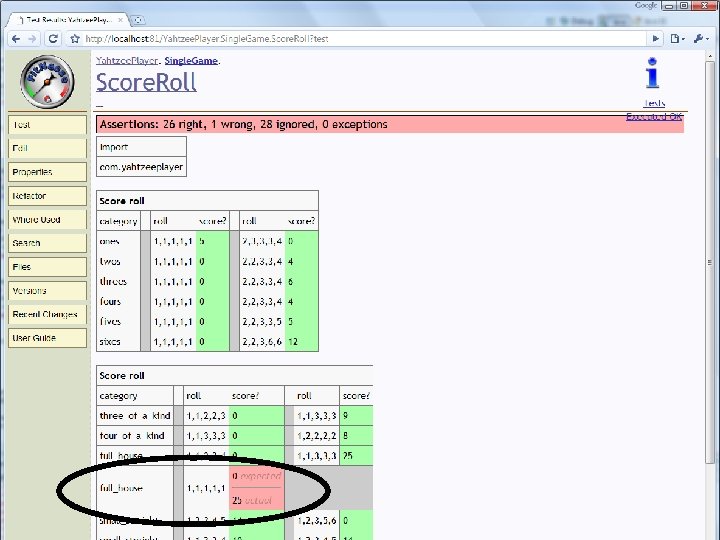Screen dimensions: 720x540
Task: Click the score 25 cell for 1,1,3,3,3
Action: (x=356, y=456)
